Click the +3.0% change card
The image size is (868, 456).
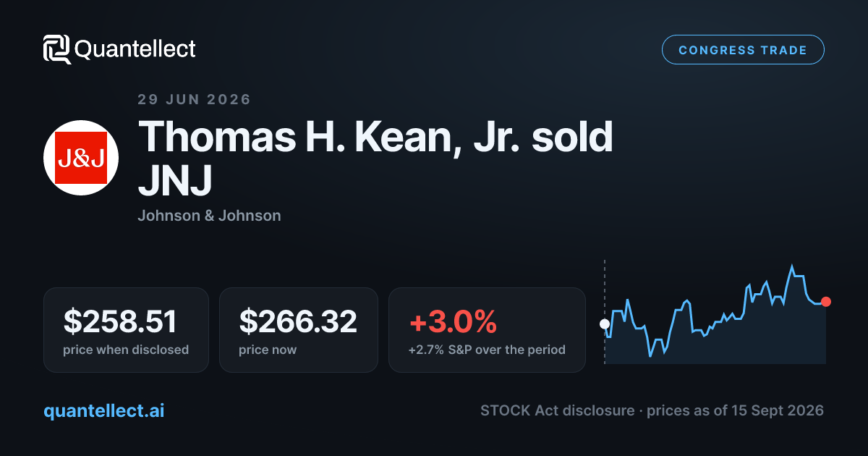point(487,330)
